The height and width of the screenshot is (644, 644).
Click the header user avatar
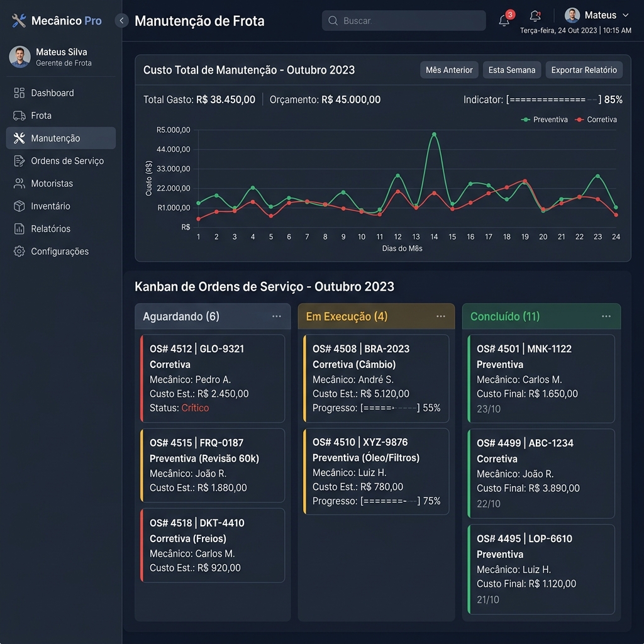tap(572, 15)
